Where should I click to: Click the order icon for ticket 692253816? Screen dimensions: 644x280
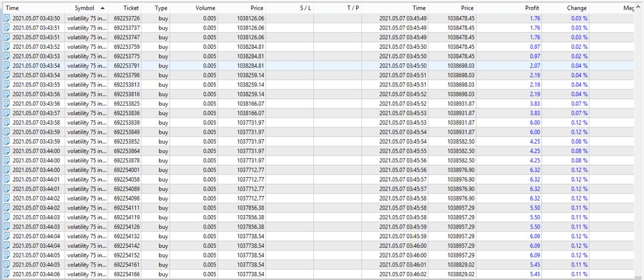[6, 94]
